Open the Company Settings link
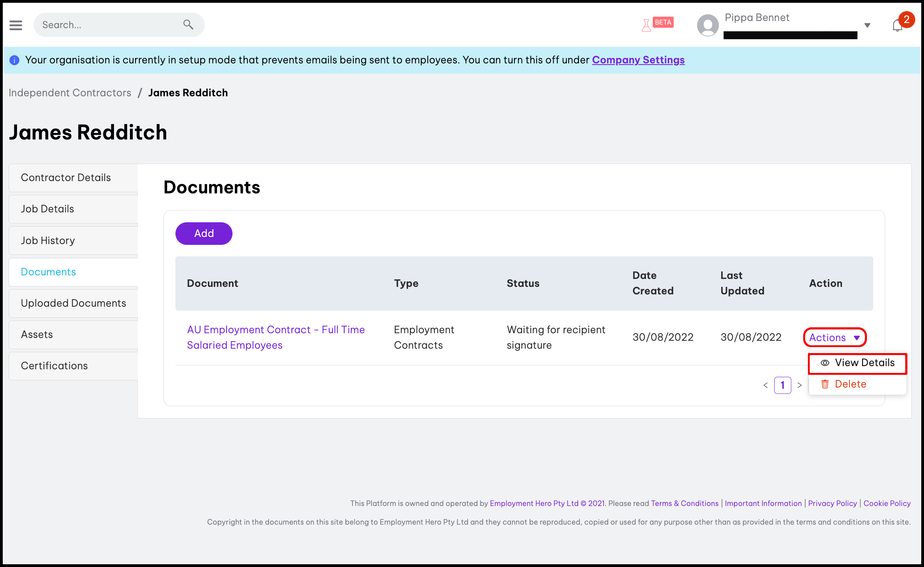This screenshot has height=567, width=924. pos(638,60)
